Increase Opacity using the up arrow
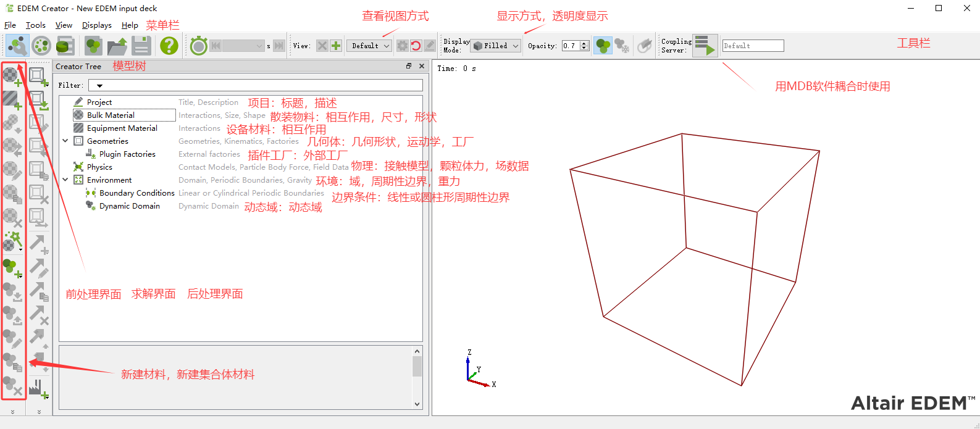This screenshot has width=980, height=429. 584,43
